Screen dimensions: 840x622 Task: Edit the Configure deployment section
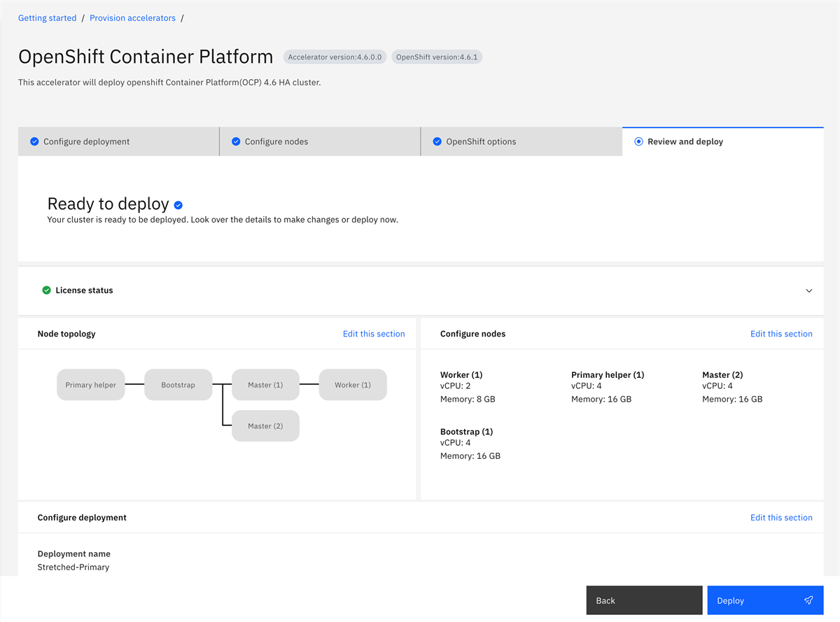781,518
